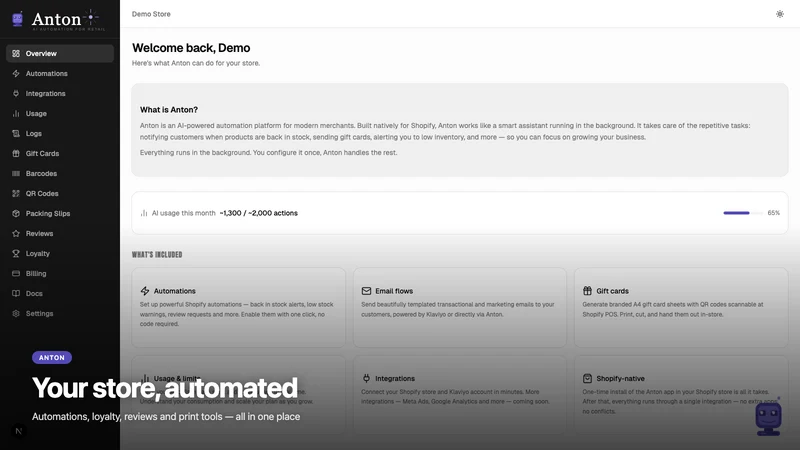
Task: Click the Billing card icon
Action: [16, 273]
